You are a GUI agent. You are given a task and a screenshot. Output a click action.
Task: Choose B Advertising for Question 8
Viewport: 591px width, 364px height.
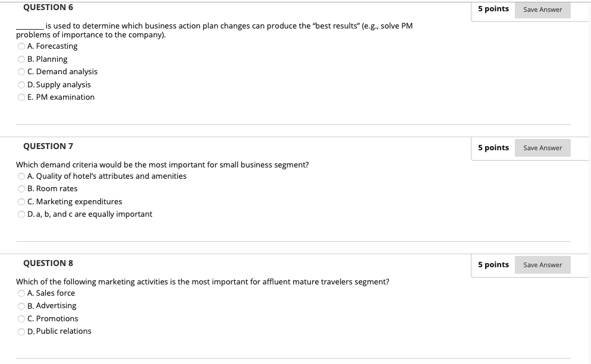(21, 306)
